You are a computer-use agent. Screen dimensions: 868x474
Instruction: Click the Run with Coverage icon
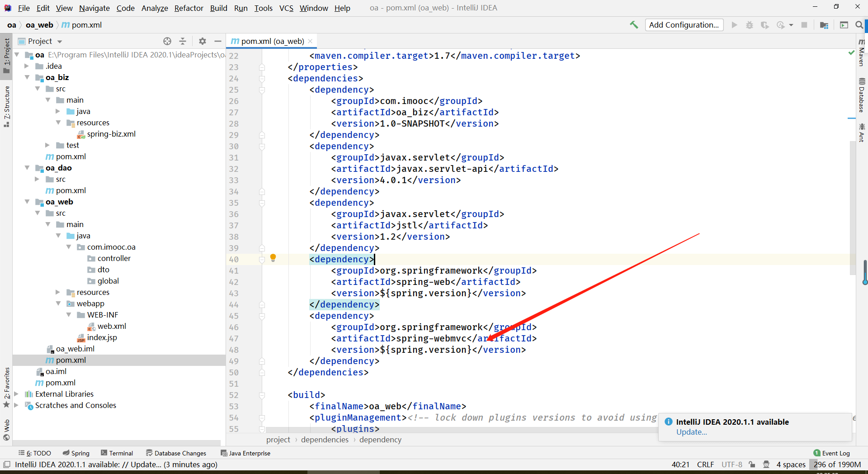pyautogui.click(x=765, y=25)
